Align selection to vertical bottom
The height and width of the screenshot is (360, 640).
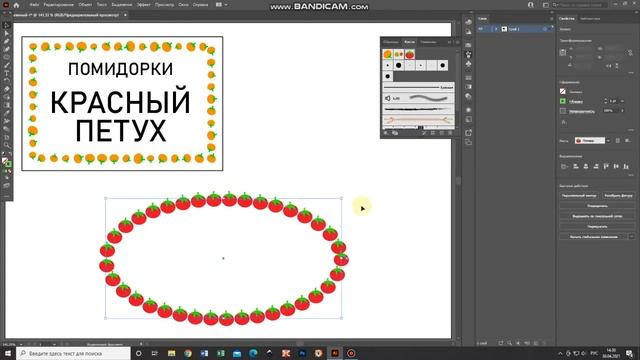626,166
